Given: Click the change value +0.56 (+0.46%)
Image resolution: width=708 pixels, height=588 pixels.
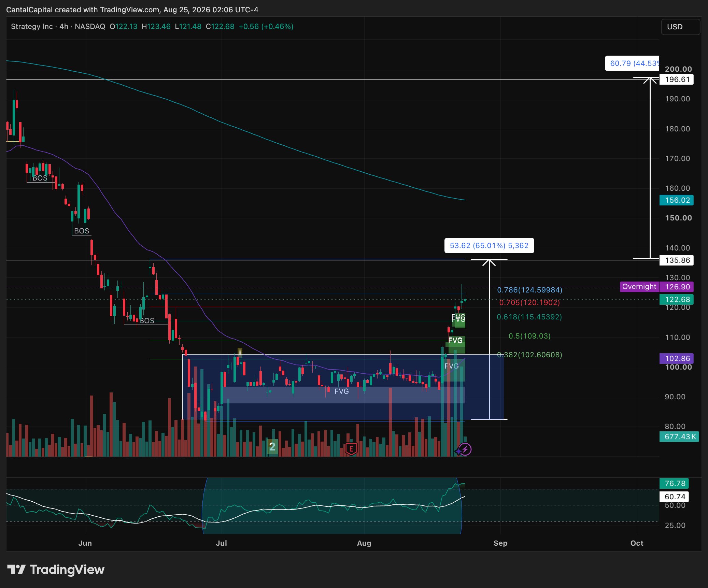Looking at the screenshot, I should click(x=266, y=27).
